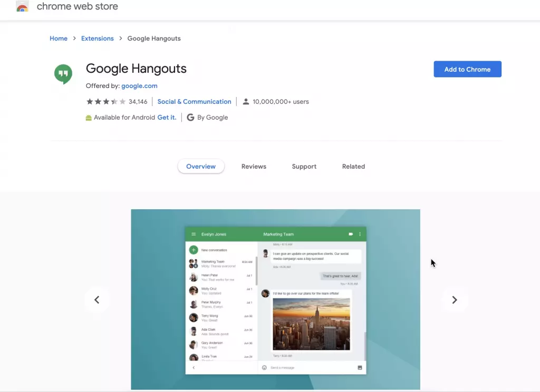Open the Social & Communication category

point(194,102)
